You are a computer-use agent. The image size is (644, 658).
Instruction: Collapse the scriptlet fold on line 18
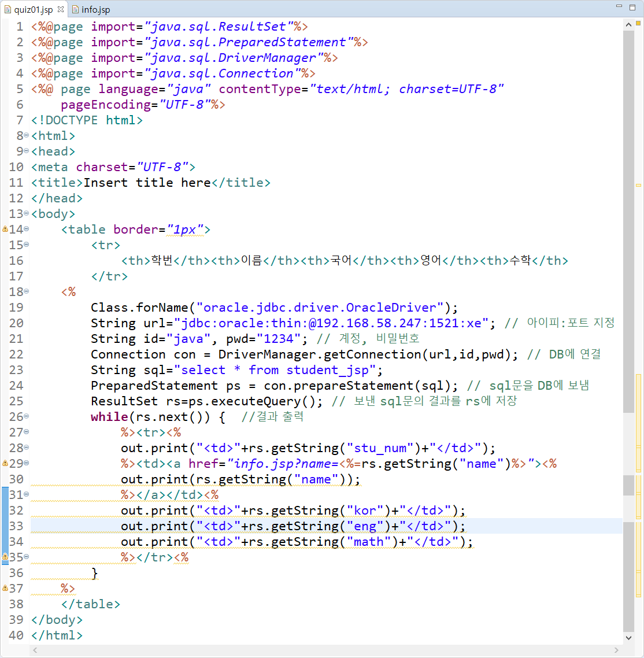[27, 291]
